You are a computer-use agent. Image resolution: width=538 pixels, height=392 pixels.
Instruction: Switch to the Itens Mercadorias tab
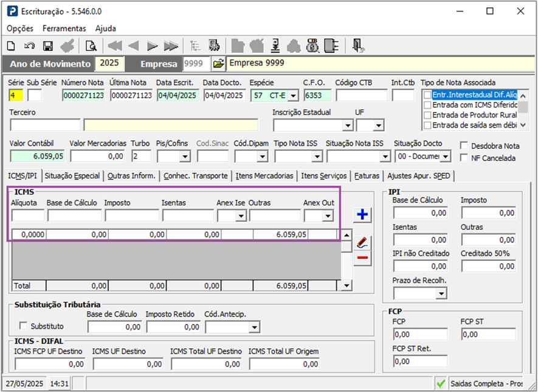(x=265, y=176)
